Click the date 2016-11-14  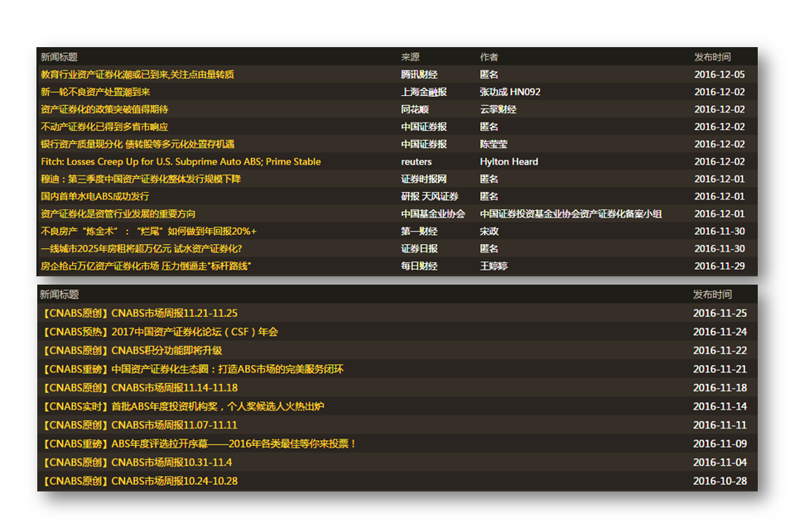720,406
